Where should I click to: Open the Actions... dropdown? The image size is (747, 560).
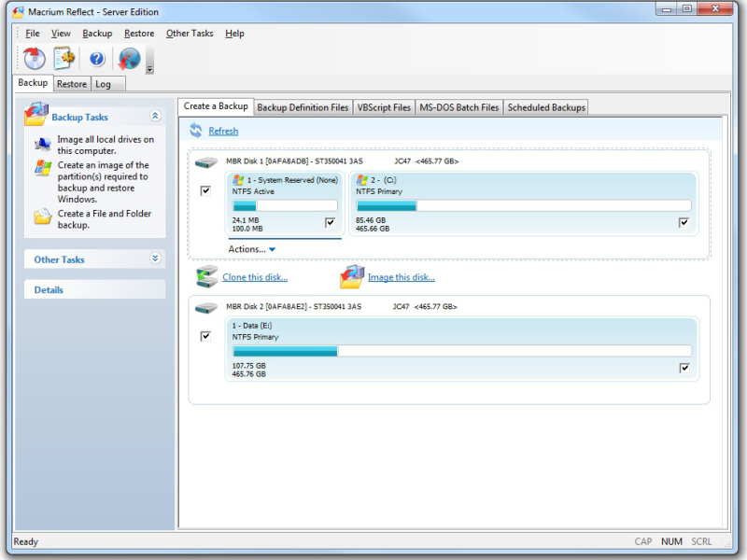(252, 249)
